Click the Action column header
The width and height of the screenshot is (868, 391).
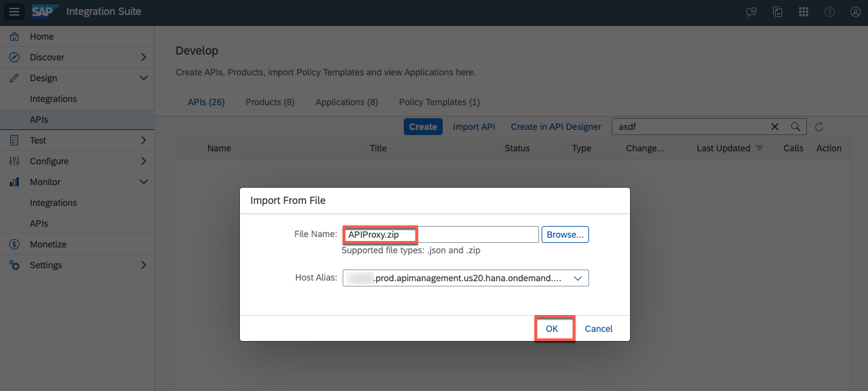(x=829, y=148)
